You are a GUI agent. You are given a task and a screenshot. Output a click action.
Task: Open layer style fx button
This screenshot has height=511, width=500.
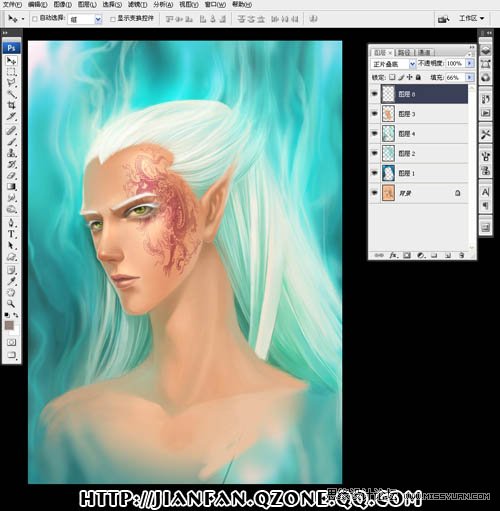click(x=393, y=255)
